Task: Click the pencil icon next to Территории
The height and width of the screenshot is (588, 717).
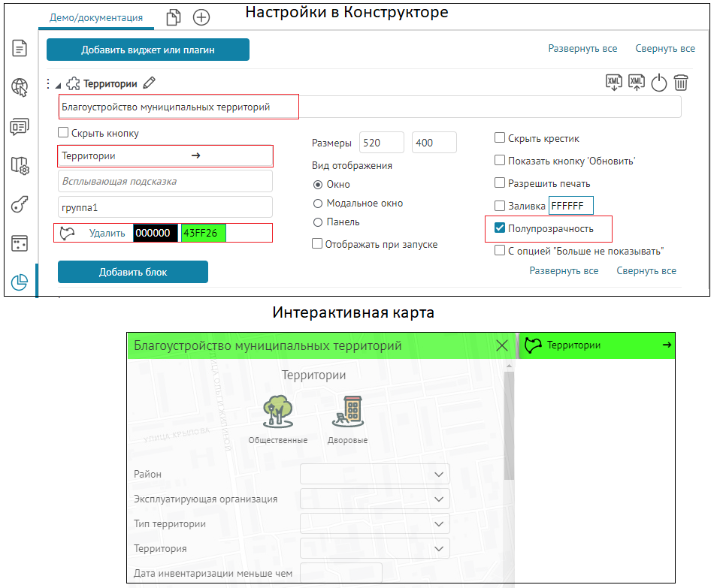Action: 149,83
